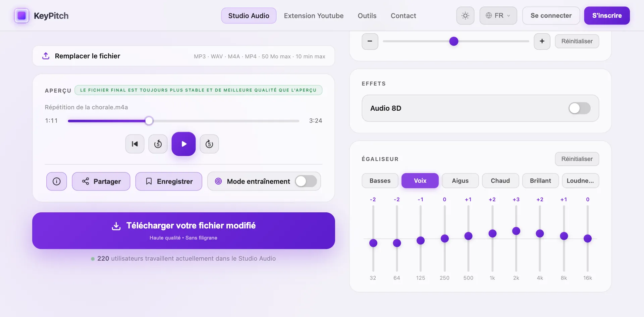Open the Contact page
The height and width of the screenshot is (317, 644).
(403, 16)
